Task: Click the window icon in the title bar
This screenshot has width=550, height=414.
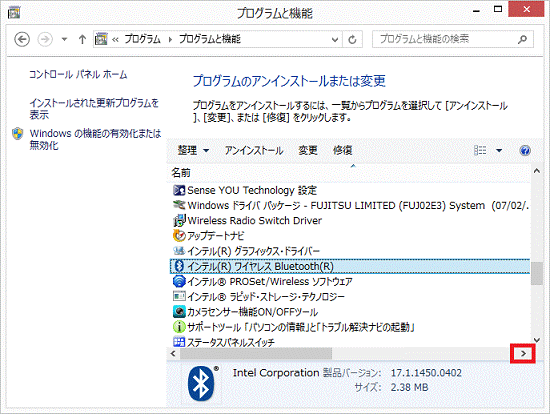Action: (x=14, y=13)
